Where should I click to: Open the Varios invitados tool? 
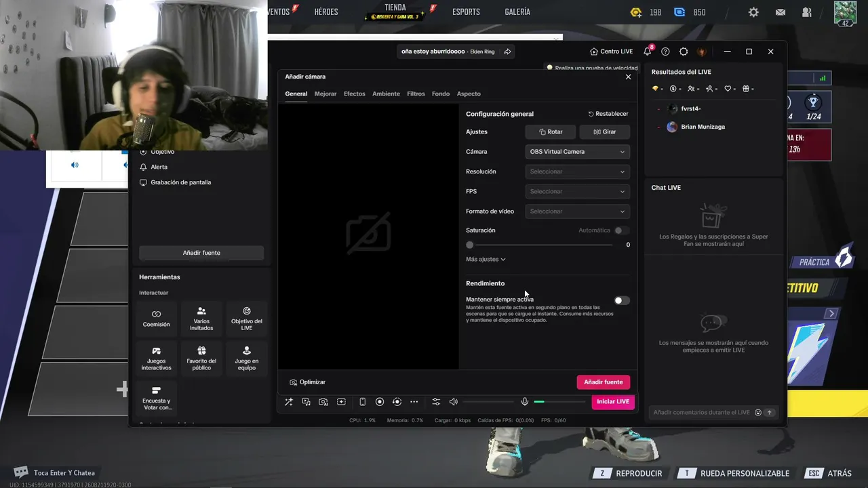coord(201,318)
